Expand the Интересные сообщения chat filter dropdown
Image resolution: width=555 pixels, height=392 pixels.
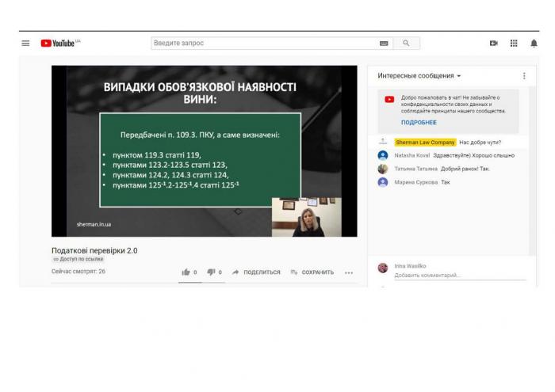click(x=419, y=76)
